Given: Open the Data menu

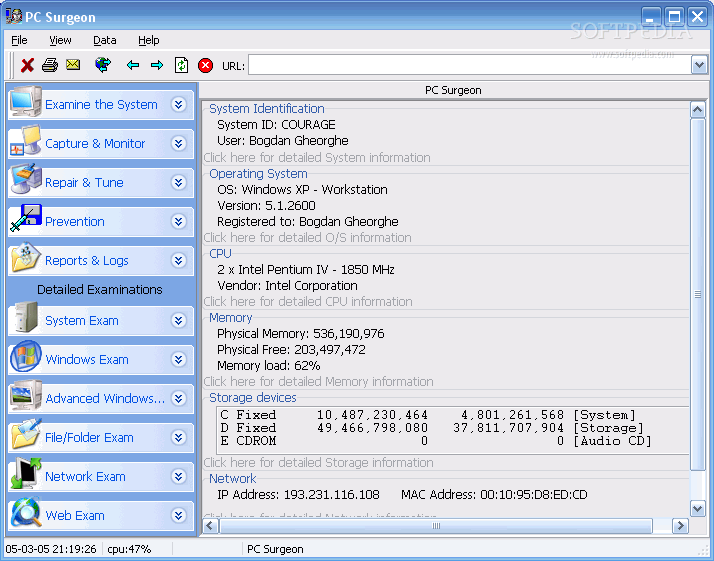Looking at the screenshot, I should click(x=104, y=41).
